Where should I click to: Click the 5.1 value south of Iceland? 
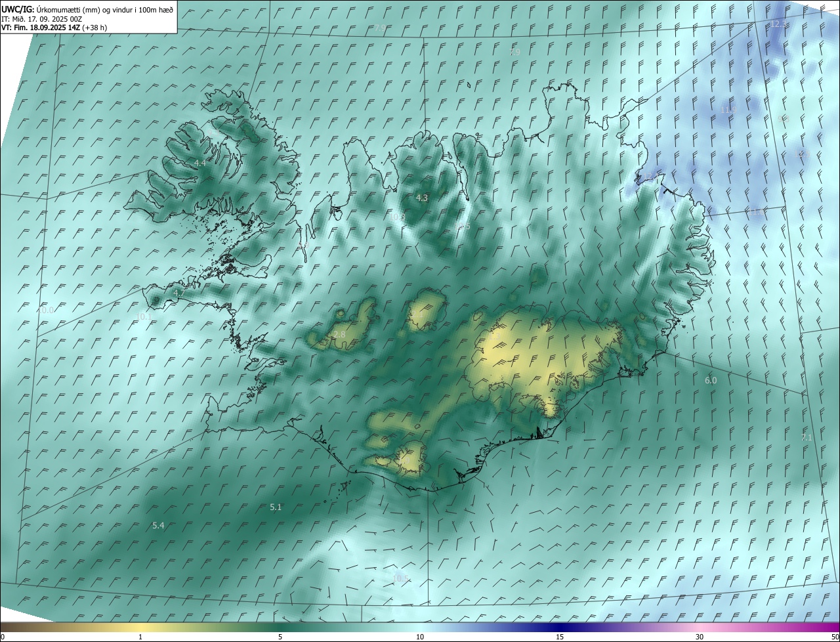[276, 507]
